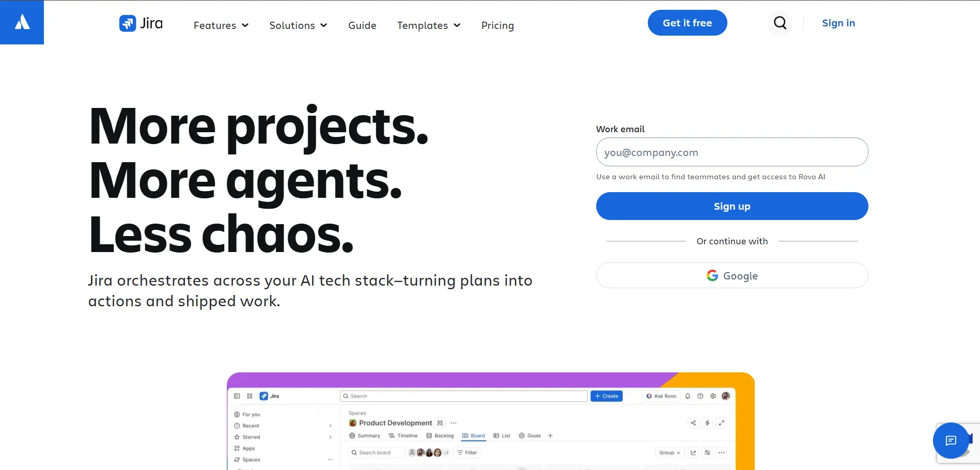Click For you in the preview sidebar

click(x=247, y=414)
